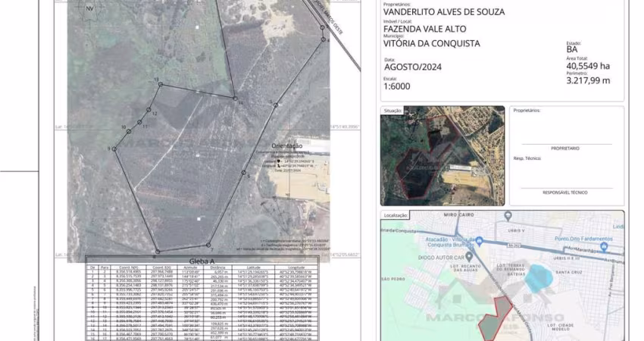Click the PROPRIETARIO signature line caption
This screenshot has height=341, width=644.
coord(565,149)
